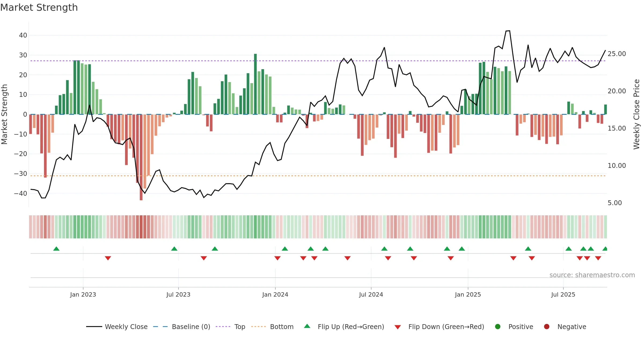This screenshot has width=644, height=362.
Task: Click the Jan 2023 axis label
Action: coord(83,294)
